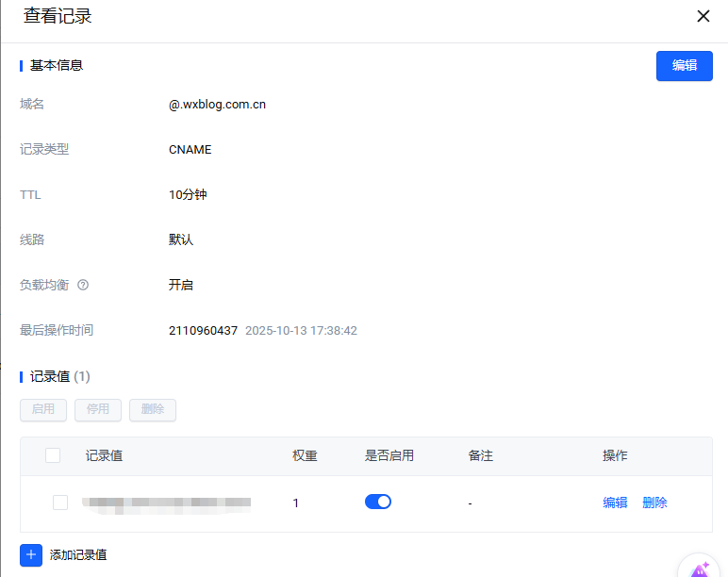Image resolution: width=728 pixels, height=577 pixels.
Task: Click the disabled 启用 batch button
Action: pos(43,410)
